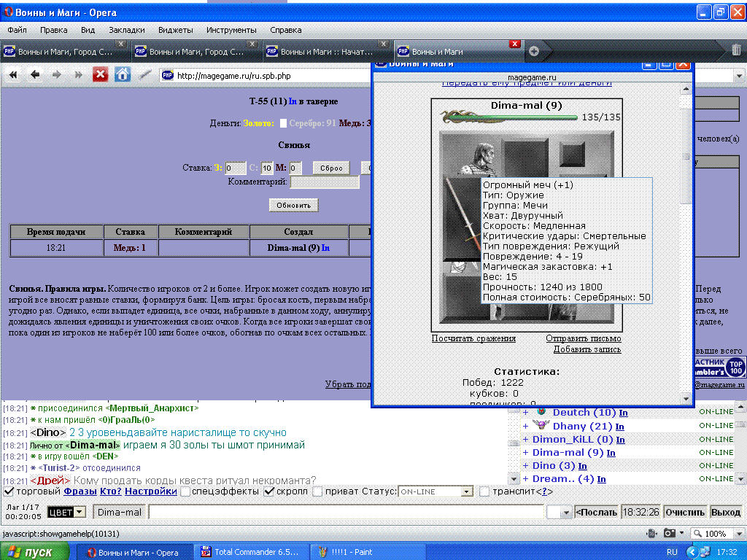Click the RU language indicator

[x=672, y=552]
